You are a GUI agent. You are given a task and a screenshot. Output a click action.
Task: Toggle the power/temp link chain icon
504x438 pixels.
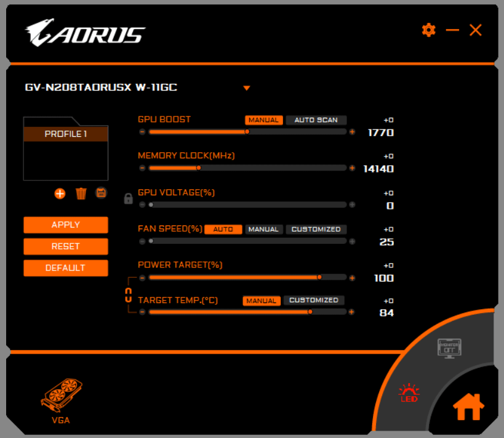pyautogui.click(x=128, y=295)
